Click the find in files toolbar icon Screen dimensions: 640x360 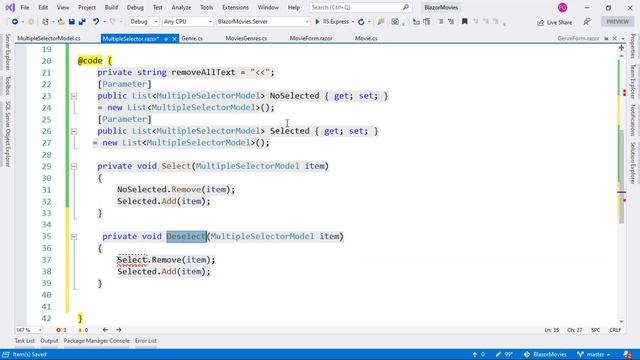[x=381, y=22]
